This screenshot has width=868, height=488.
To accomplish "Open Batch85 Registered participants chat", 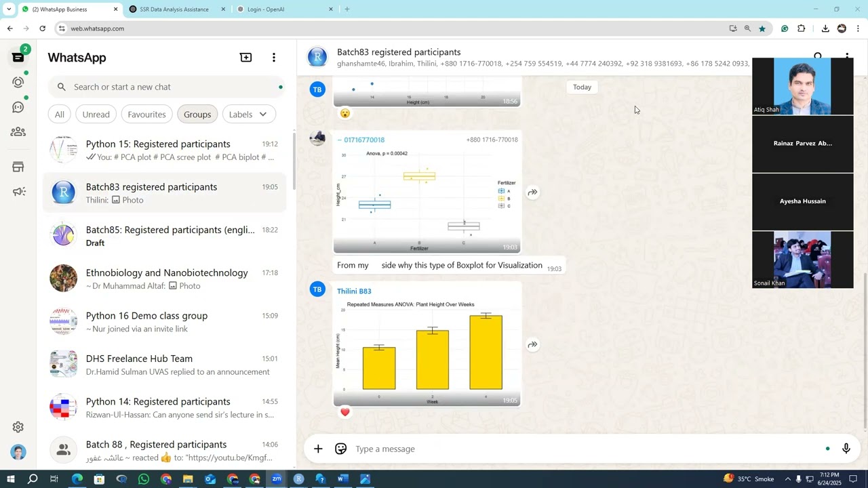I will (x=164, y=236).
